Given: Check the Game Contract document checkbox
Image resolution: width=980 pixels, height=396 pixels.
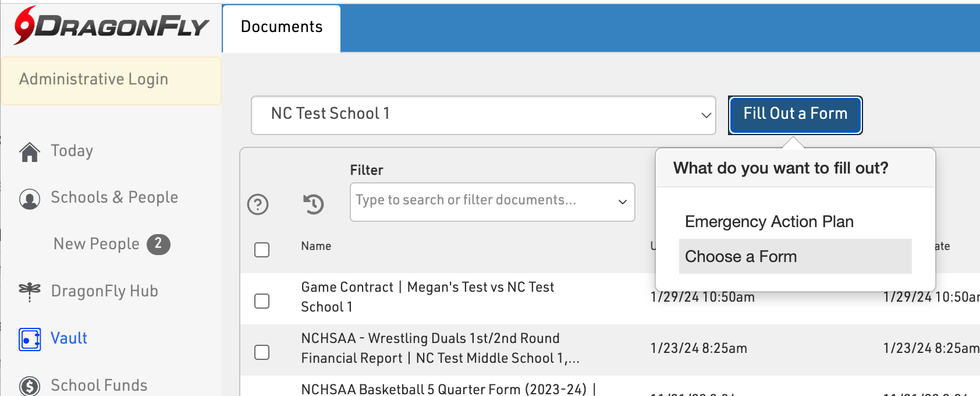Looking at the screenshot, I should click(262, 301).
